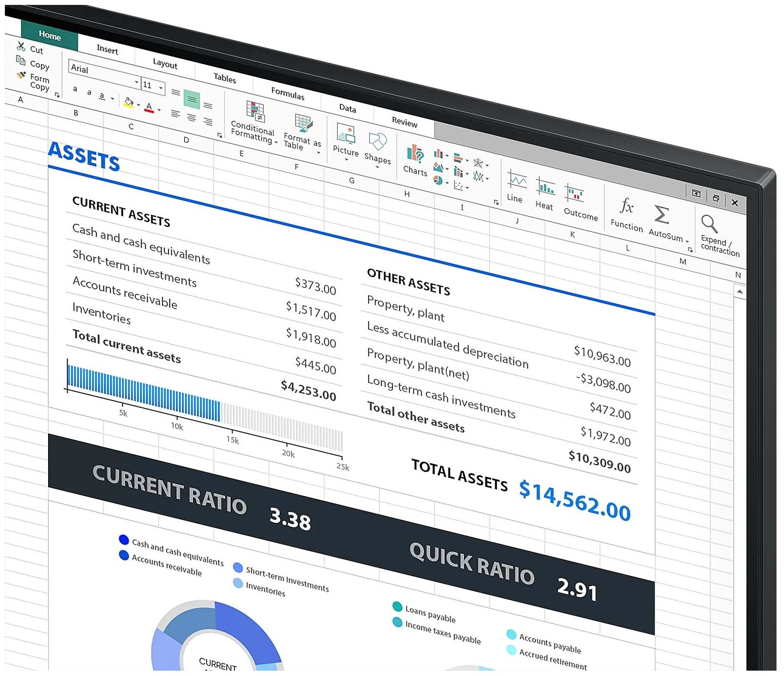The height and width of the screenshot is (676, 784).
Task: Open the AutoSum dropdown arrow
Action: [687, 241]
